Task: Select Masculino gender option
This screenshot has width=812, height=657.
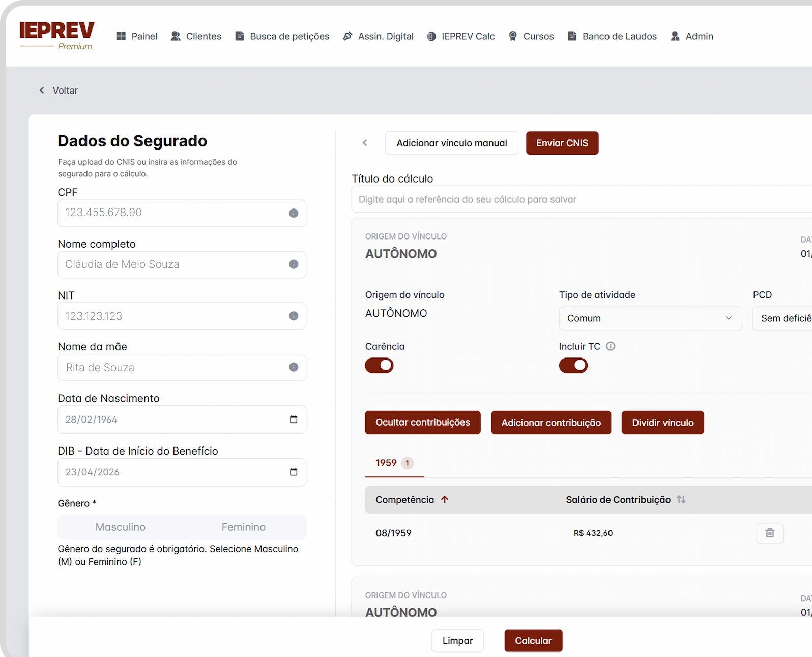Action: coord(121,527)
